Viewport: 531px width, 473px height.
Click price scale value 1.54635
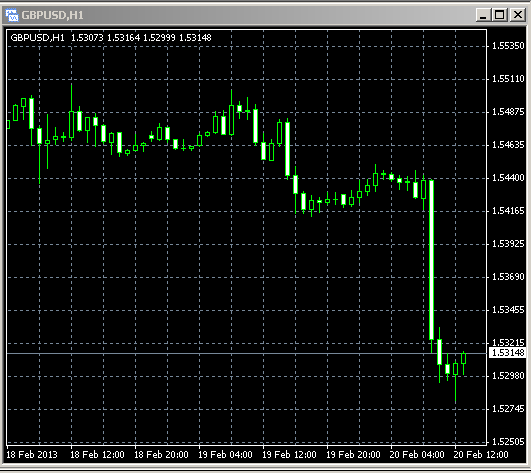(x=508, y=145)
